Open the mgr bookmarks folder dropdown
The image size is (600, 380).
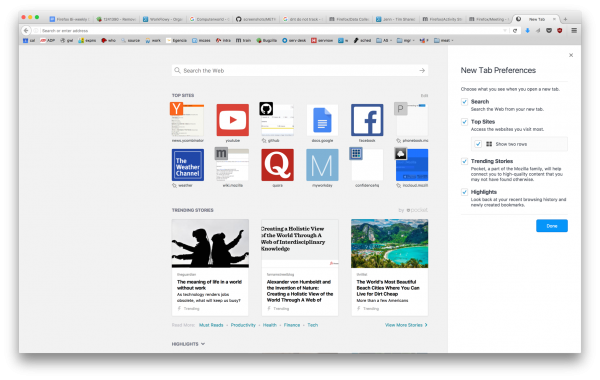[x=406, y=40]
